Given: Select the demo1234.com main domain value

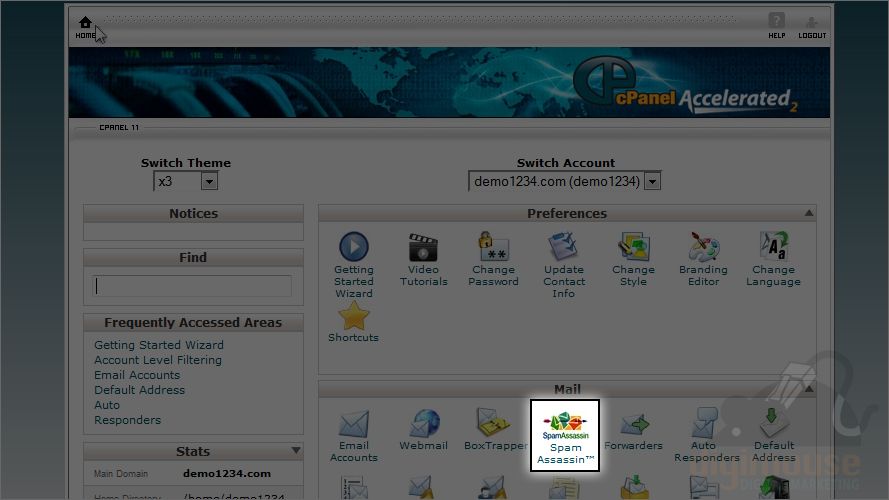Looking at the screenshot, I should [227, 473].
